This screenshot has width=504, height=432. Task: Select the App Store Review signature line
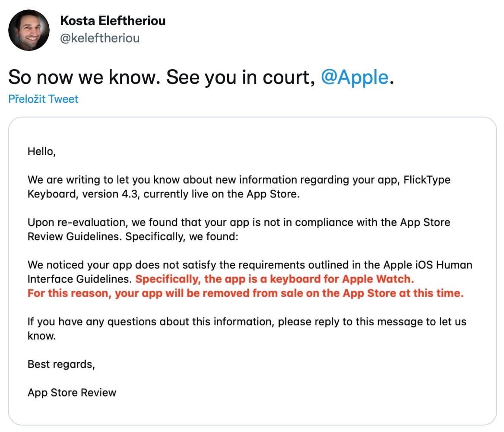pos(72,392)
